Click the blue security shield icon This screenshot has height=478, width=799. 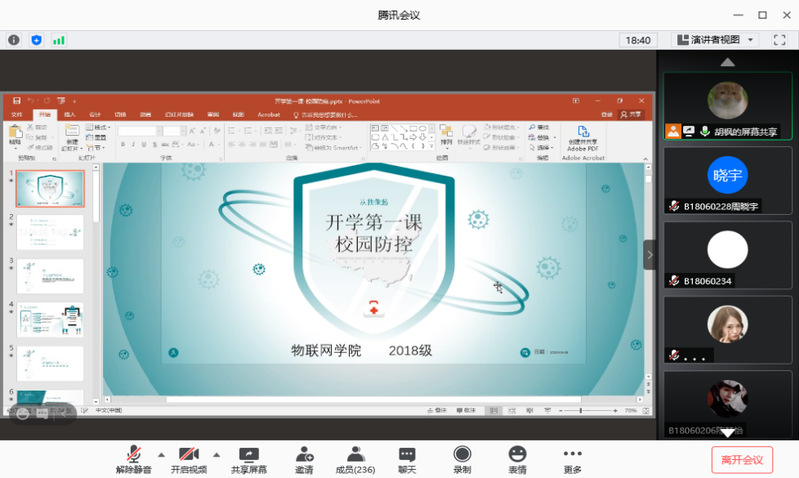37,40
